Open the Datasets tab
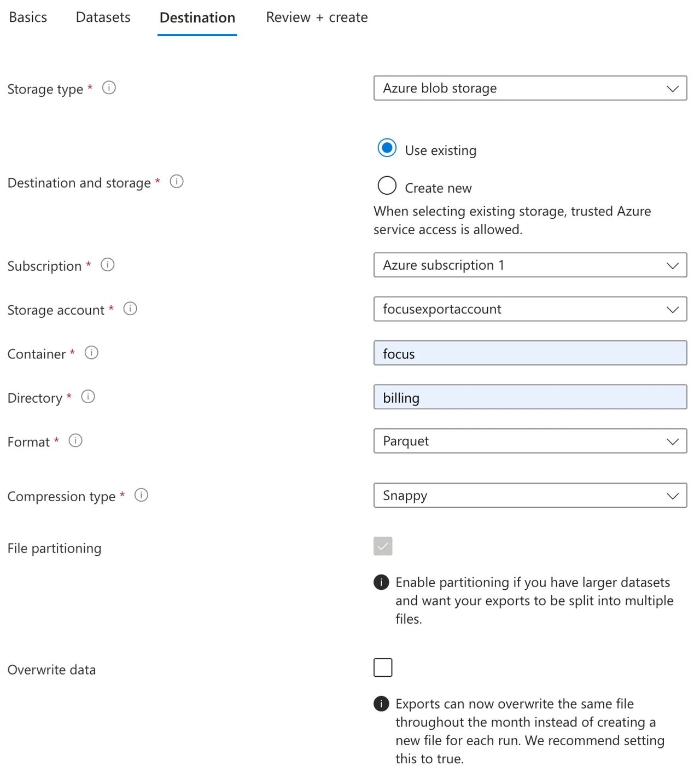 103,18
